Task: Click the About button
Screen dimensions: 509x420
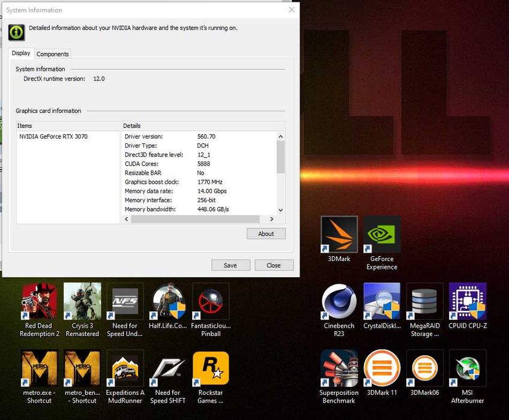Action: pos(266,233)
